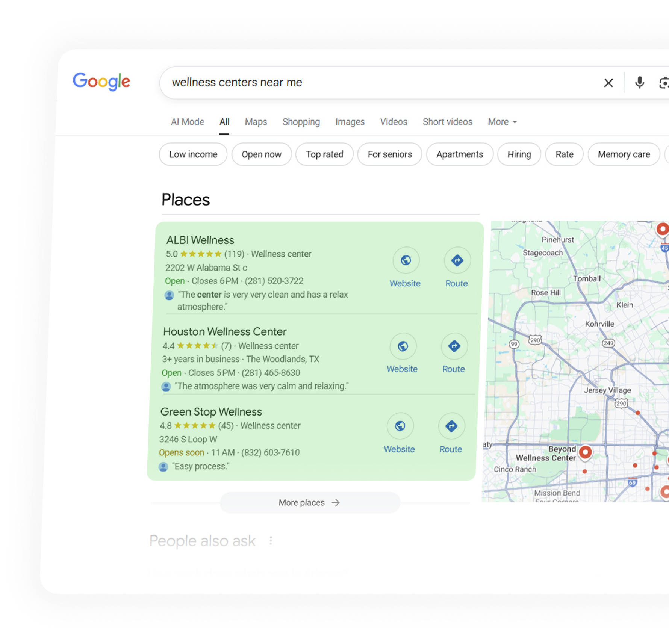This screenshot has width=669, height=644.
Task: Open ALBI Wellness website globe icon
Action: [x=406, y=260]
